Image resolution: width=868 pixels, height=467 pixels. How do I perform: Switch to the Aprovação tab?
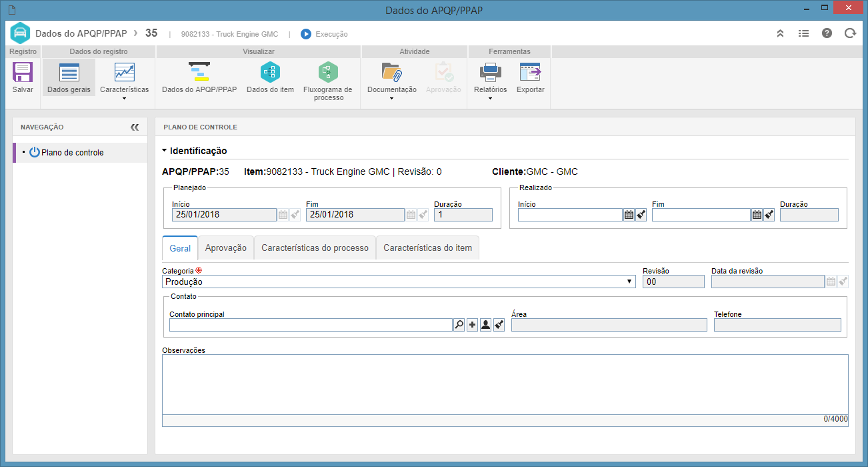point(226,248)
